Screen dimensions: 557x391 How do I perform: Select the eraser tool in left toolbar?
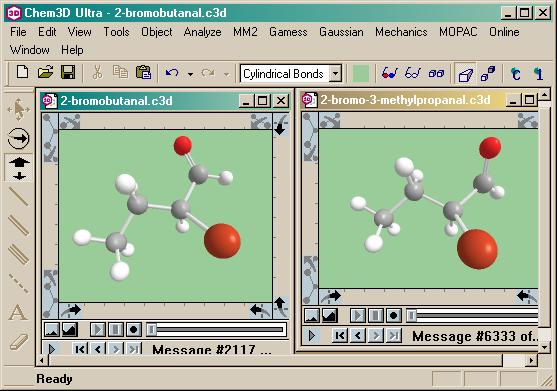(x=18, y=341)
